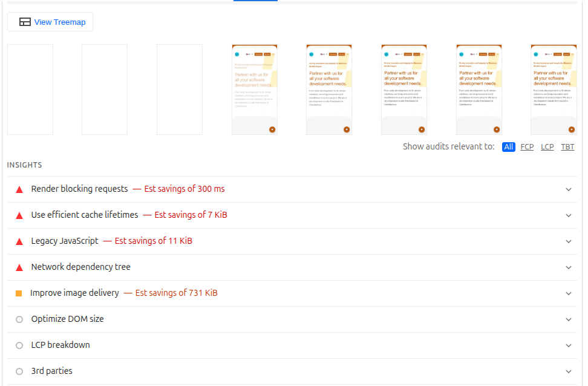Filter audits by LCP
Image resolution: width=588 pixels, height=386 pixels.
coord(547,147)
